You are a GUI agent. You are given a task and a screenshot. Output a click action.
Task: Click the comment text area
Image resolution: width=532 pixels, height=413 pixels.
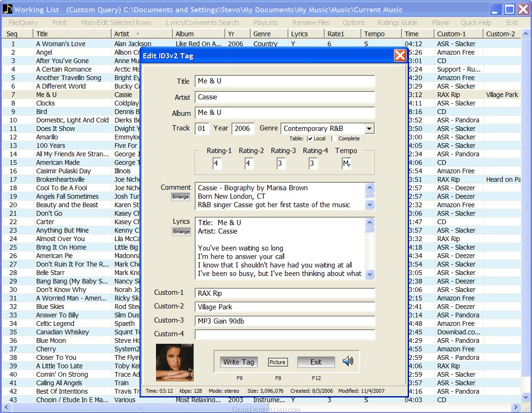280,196
